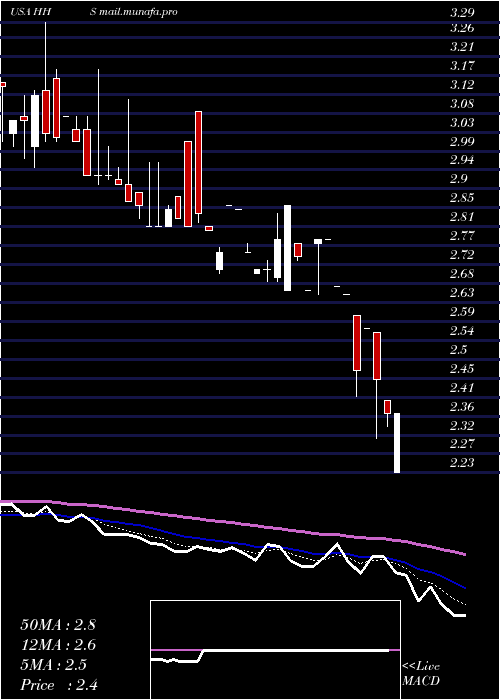Click the 'MACD' label

point(421,682)
